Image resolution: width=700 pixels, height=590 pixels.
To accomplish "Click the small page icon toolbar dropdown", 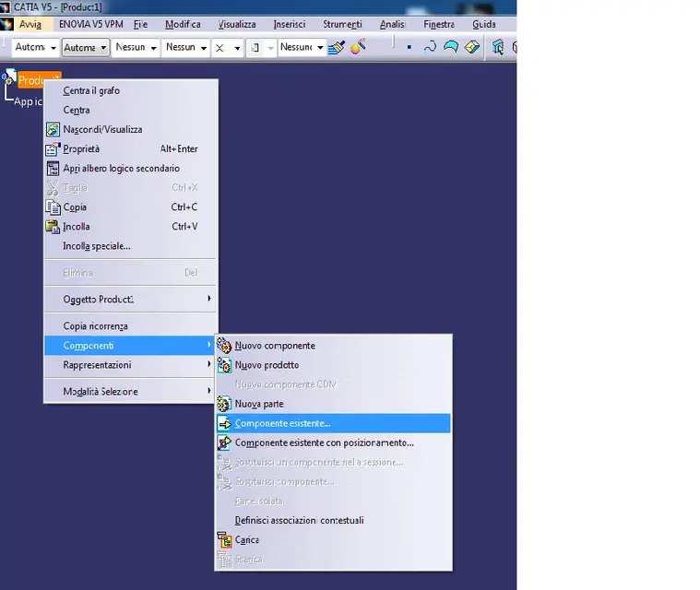I will coord(260,47).
